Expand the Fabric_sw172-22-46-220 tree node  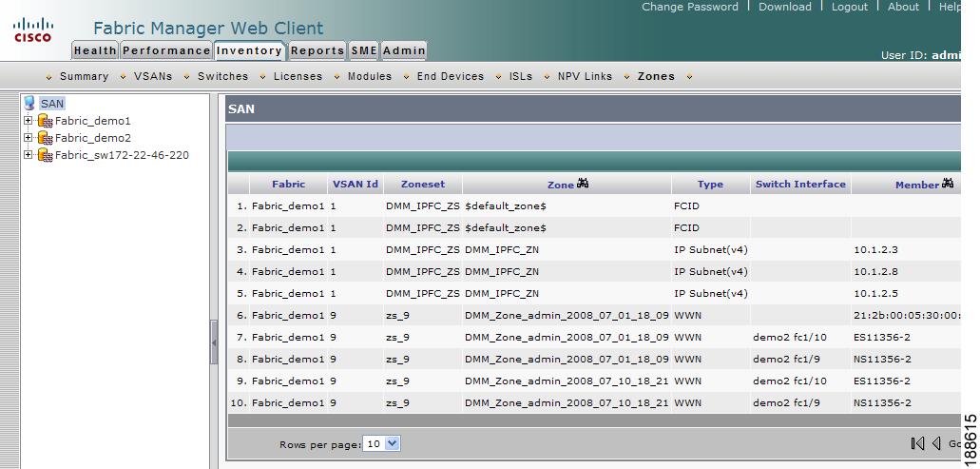(28, 154)
